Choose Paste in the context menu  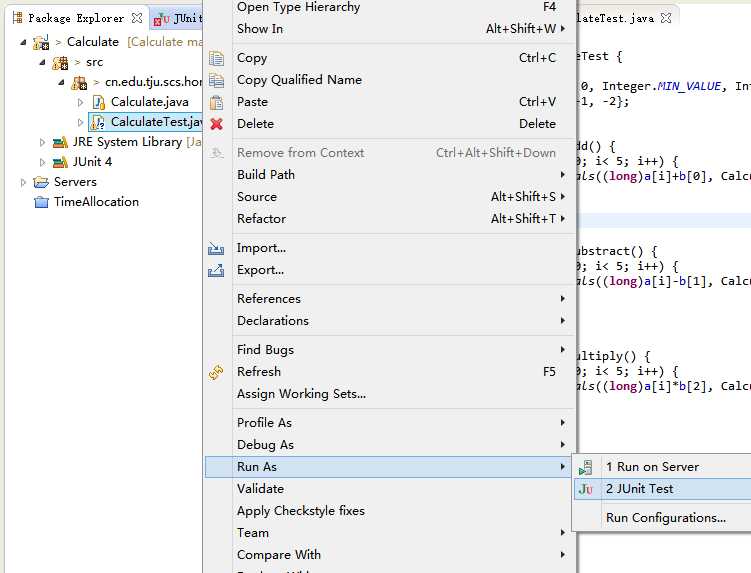pyautogui.click(x=390, y=102)
